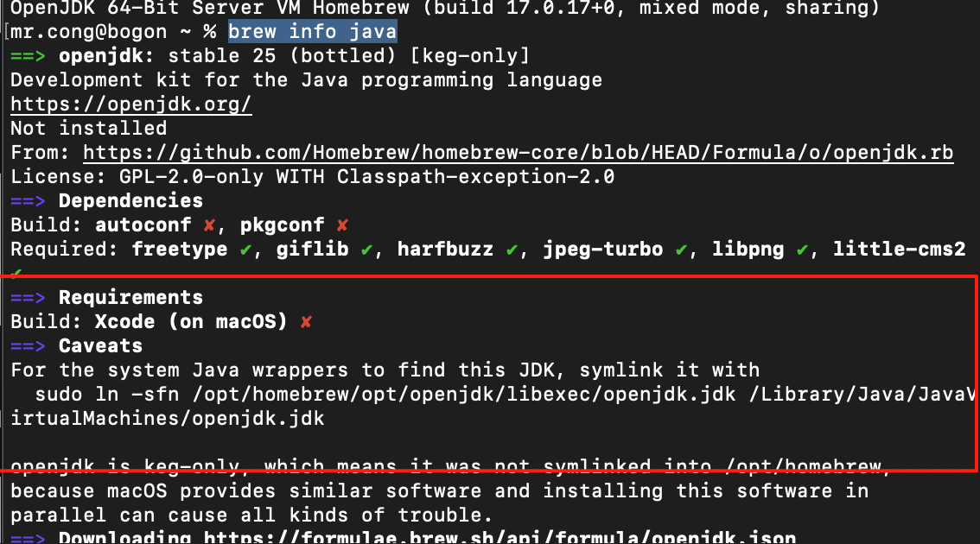Click the 'little-cms2' required dependency
The image size is (980, 544).
899,250
